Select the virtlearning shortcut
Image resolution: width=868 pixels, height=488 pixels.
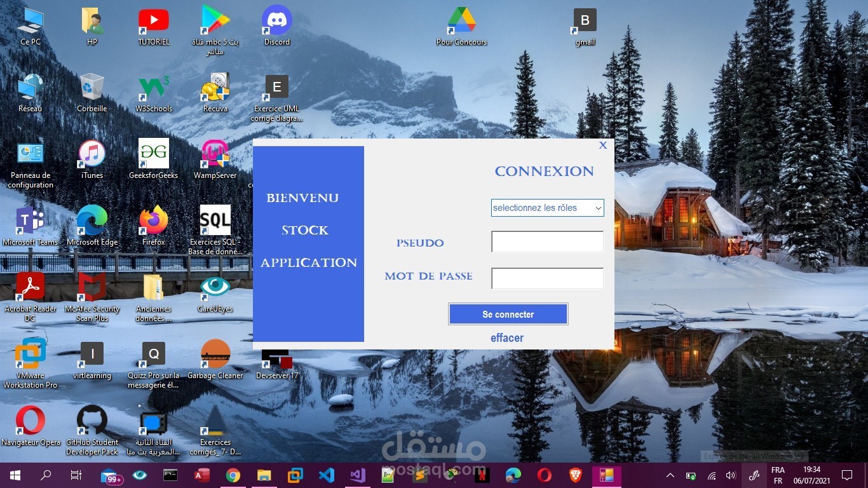pos(92,360)
